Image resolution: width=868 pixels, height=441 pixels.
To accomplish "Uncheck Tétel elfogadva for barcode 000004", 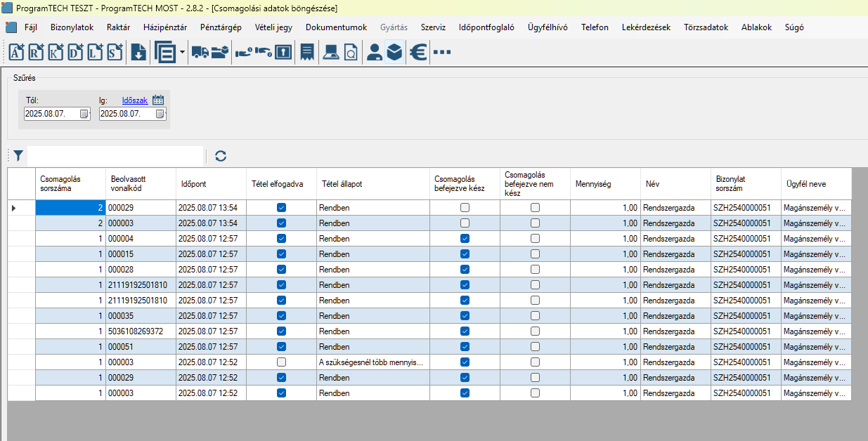I will coord(281,239).
